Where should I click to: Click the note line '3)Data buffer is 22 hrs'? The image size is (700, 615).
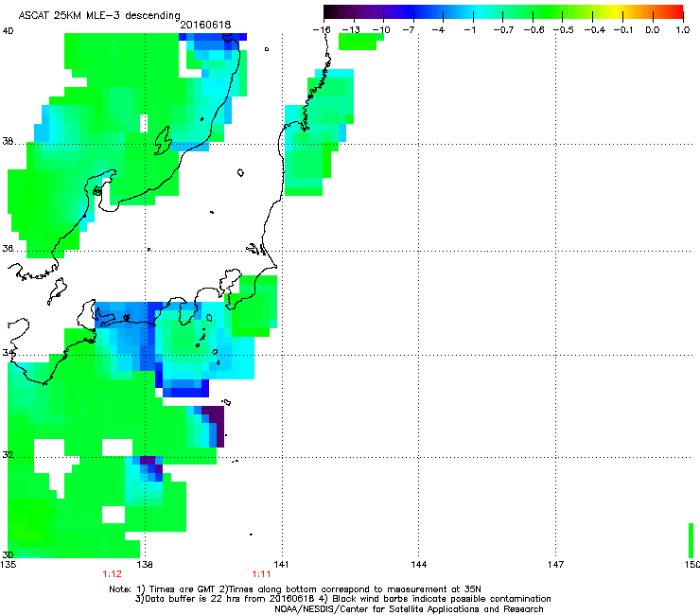pyautogui.click(x=342, y=599)
